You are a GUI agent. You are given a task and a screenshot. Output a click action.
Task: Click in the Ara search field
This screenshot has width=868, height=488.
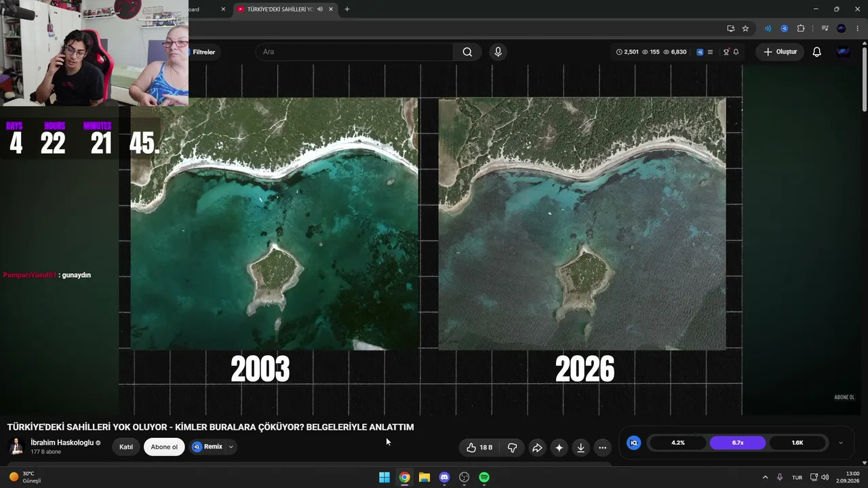click(354, 52)
